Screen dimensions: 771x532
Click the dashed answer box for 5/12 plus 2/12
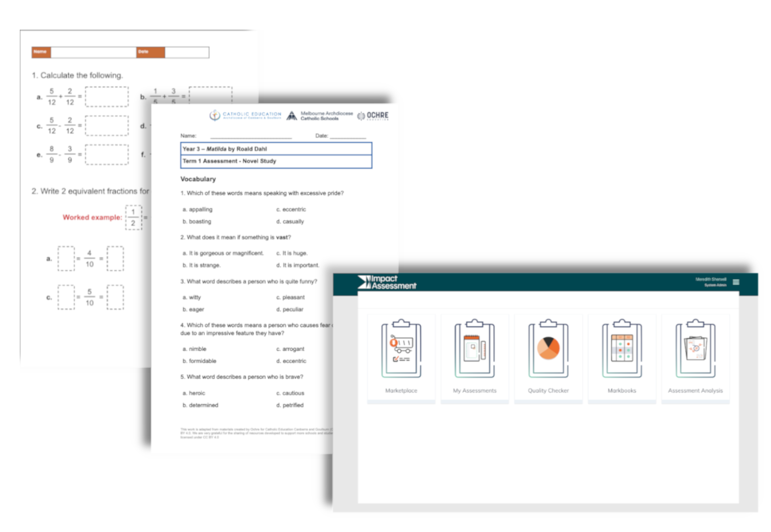(106, 96)
